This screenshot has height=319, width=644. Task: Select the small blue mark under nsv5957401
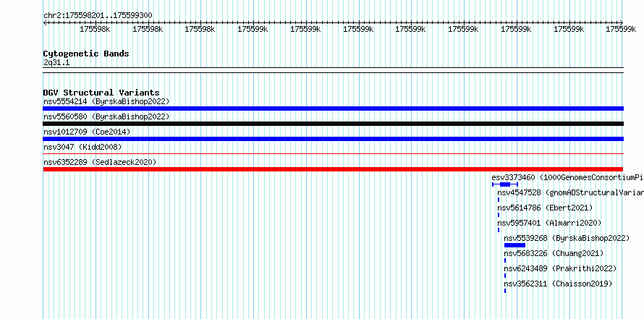coord(499,230)
